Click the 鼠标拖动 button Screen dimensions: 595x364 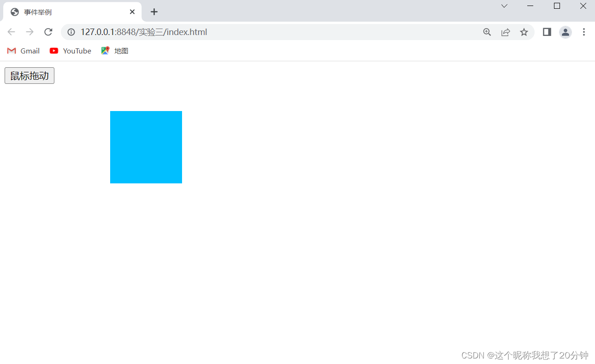29,76
